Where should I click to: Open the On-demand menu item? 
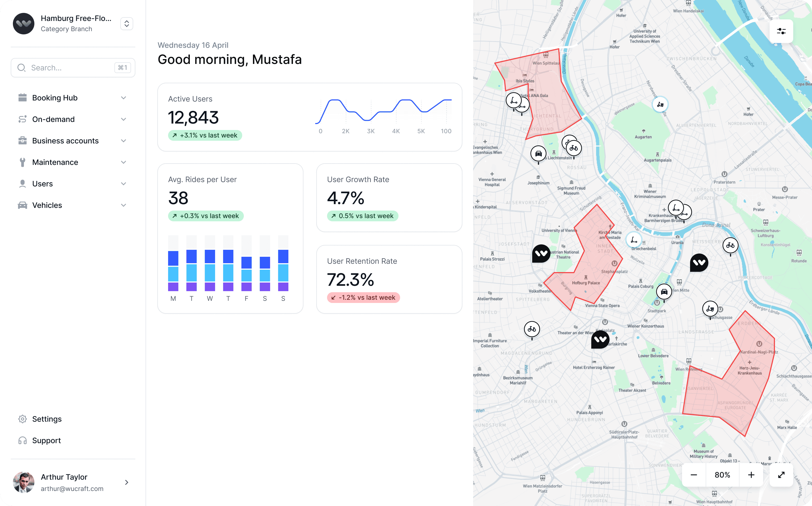point(53,119)
